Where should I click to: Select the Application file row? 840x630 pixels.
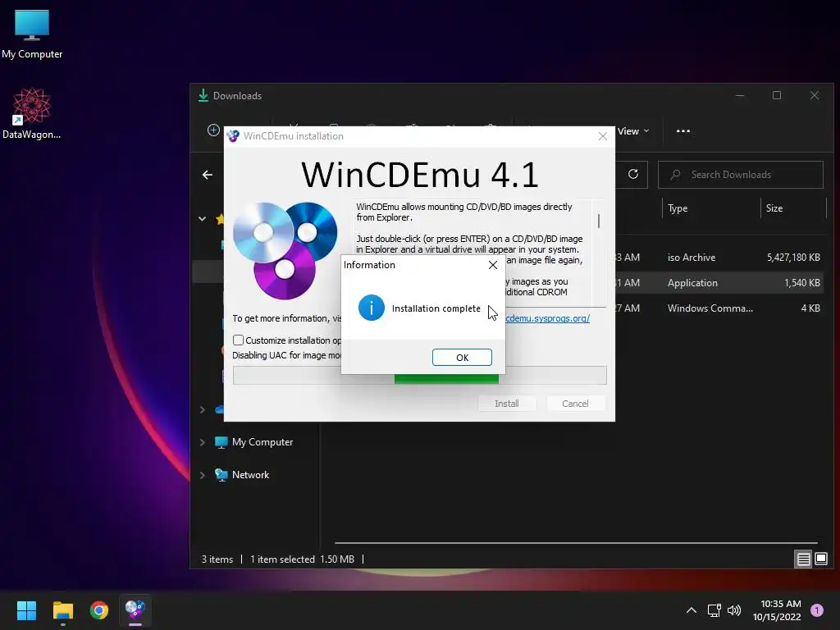718,283
